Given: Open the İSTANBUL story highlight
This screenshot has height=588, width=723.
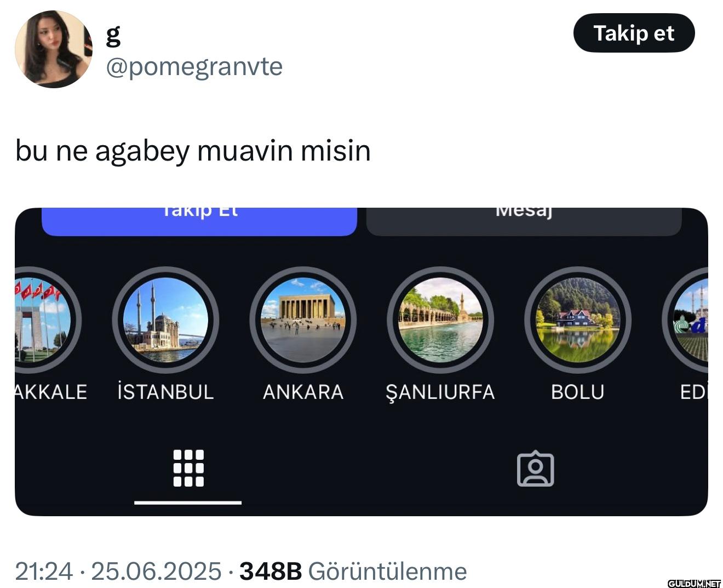Looking at the screenshot, I should [165, 320].
